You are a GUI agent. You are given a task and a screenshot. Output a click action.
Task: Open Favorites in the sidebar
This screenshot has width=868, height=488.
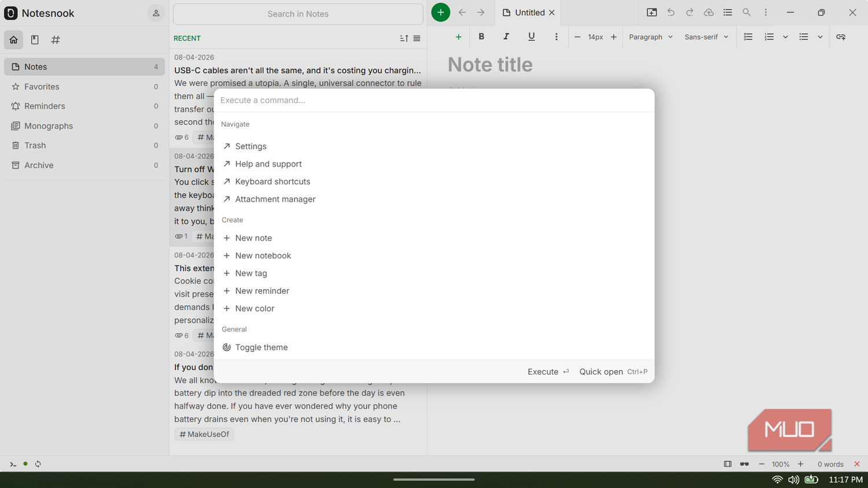click(84, 87)
